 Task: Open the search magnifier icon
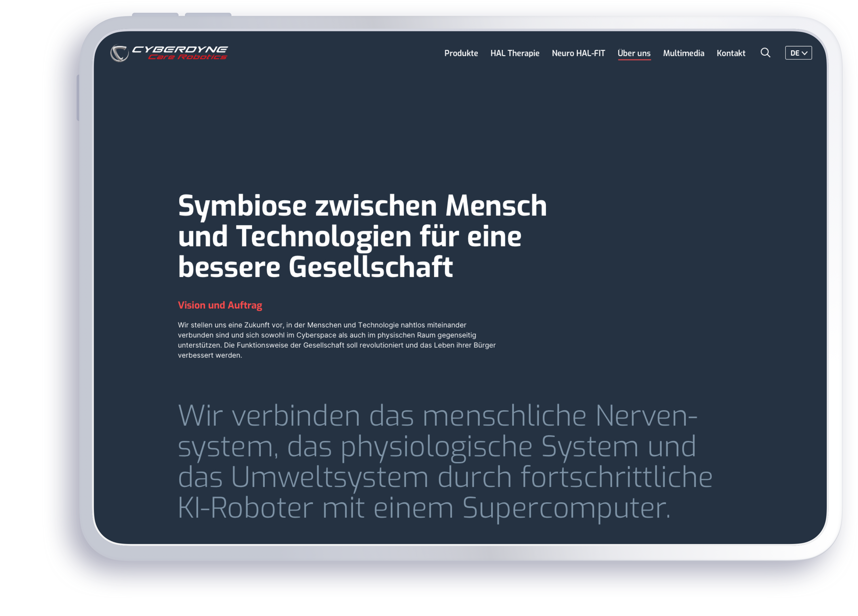tap(765, 52)
